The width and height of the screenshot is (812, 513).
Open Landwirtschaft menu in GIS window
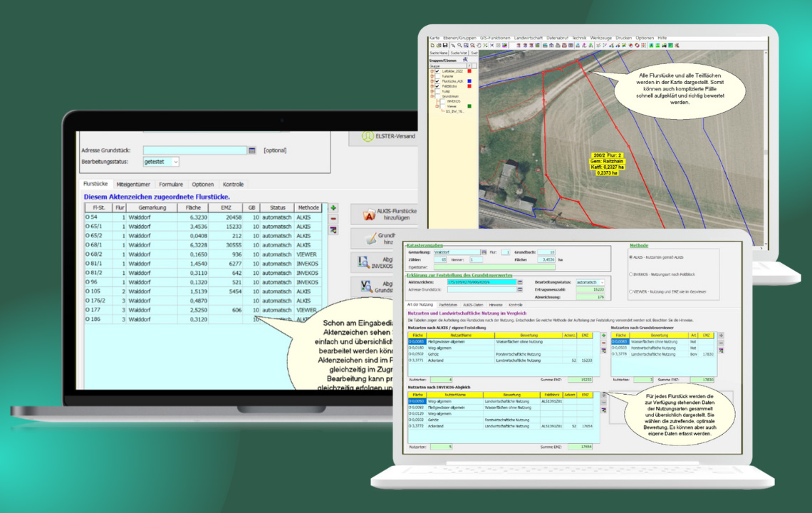[529, 38]
